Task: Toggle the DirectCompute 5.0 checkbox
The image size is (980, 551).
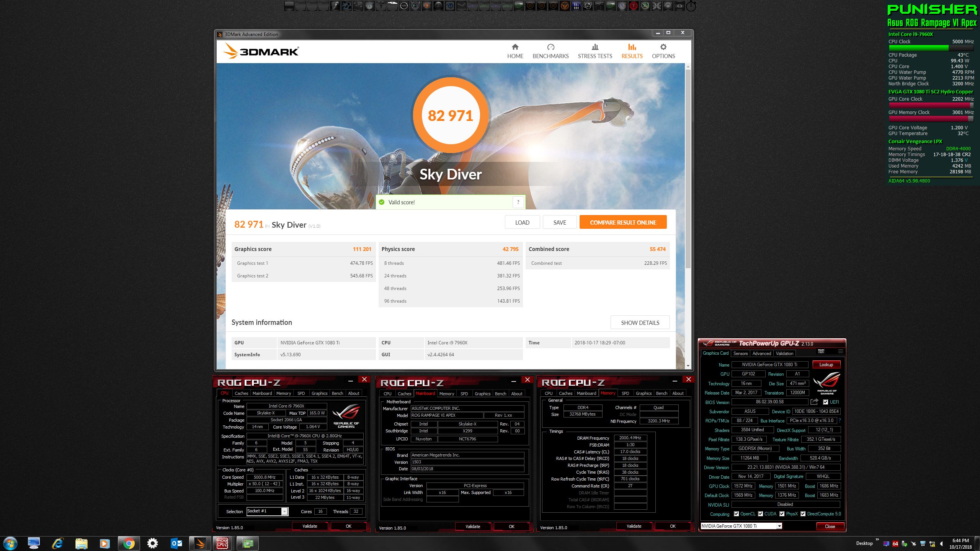Action: [x=803, y=514]
